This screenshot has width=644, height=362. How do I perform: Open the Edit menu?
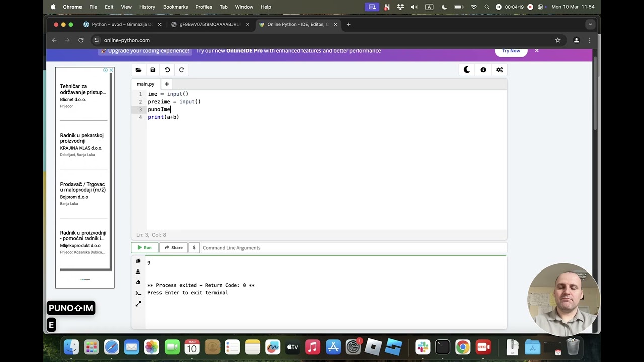click(x=109, y=7)
